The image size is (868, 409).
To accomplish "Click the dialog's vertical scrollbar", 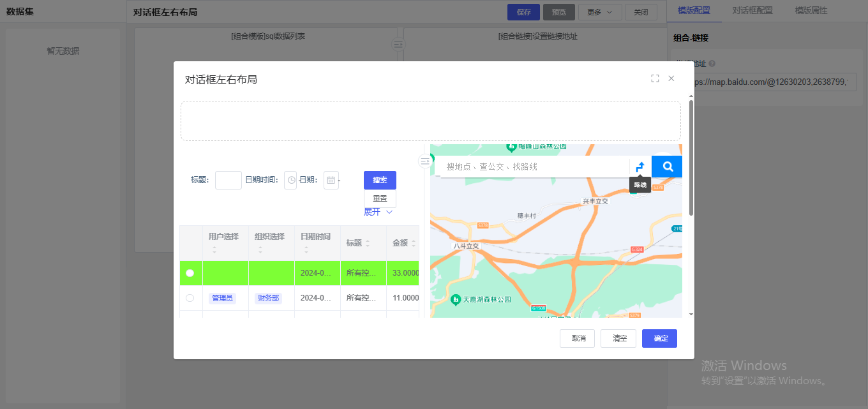I will [x=691, y=160].
